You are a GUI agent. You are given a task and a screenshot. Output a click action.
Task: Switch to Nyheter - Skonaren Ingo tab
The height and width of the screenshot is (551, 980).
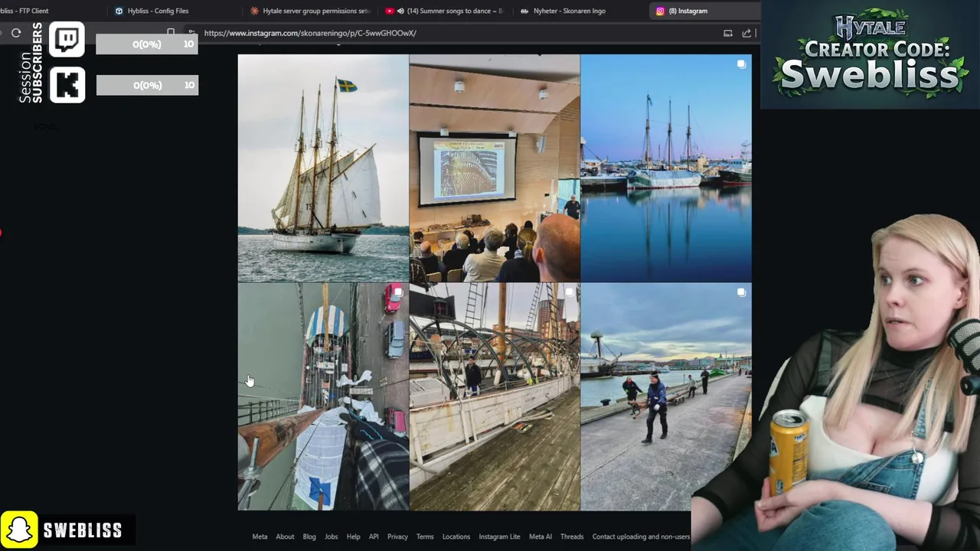pyautogui.click(x=563, y=11)
